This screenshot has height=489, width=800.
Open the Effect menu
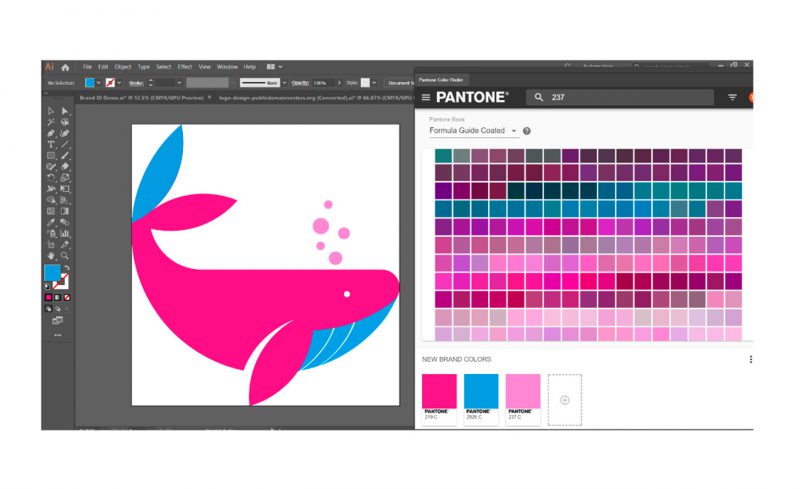coord(185,67)
